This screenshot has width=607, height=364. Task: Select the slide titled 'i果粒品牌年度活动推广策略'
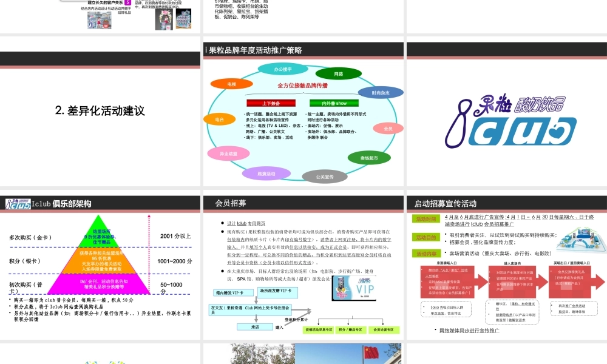(x=303, y=112)
